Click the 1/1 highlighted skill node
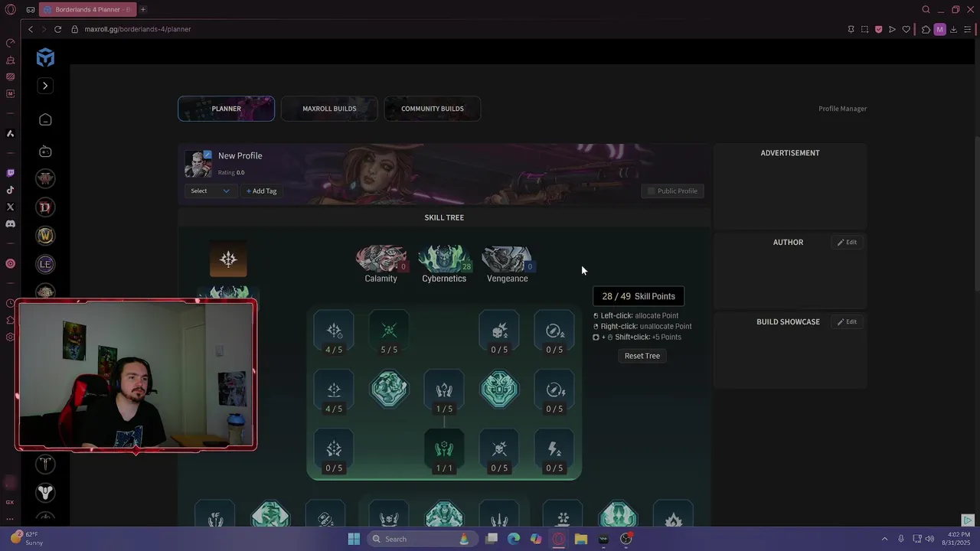 [x=444, y=450]
